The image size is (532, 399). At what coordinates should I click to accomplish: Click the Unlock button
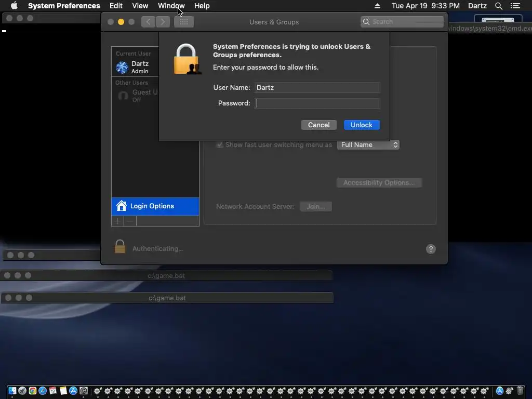pyautogui.click(x=362, y=125)
